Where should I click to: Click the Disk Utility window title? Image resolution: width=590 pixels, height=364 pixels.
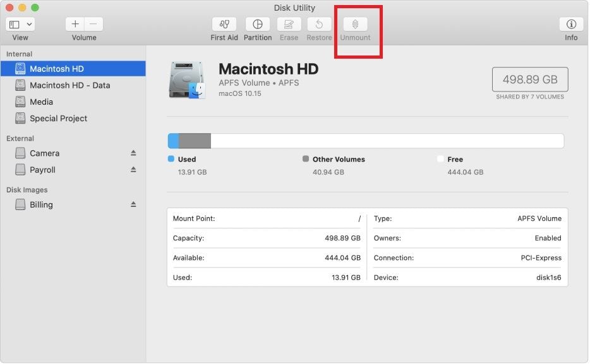pos(294,8)
